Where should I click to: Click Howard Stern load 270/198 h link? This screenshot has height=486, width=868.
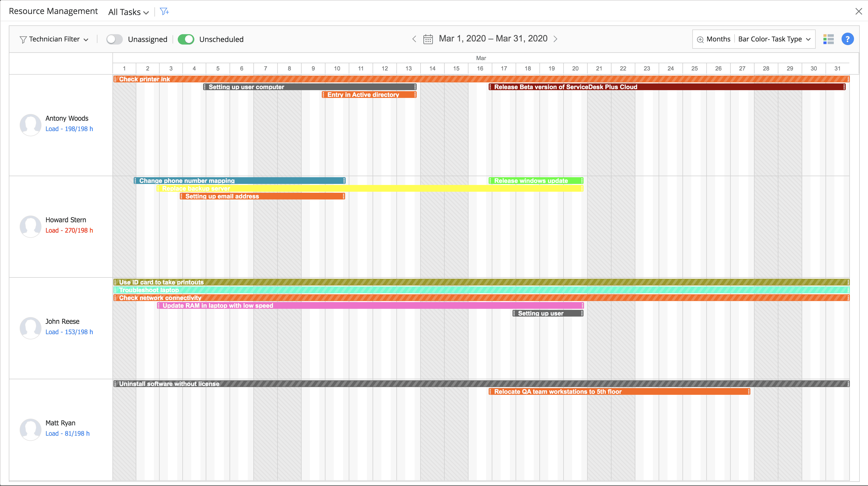(x=69, y=230)
